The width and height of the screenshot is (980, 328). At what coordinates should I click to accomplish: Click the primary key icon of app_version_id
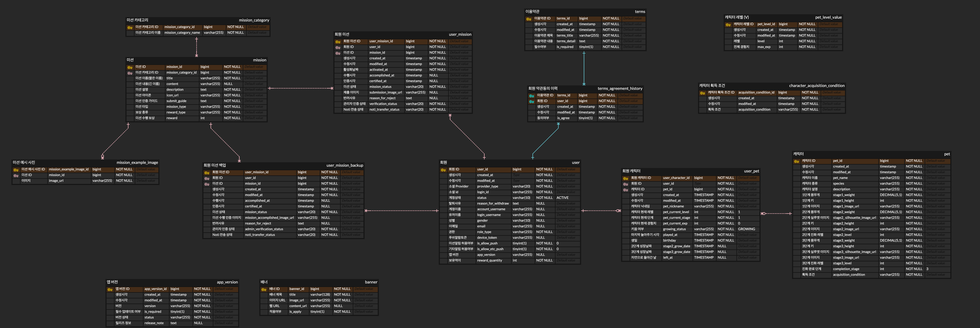coord(110,290)
